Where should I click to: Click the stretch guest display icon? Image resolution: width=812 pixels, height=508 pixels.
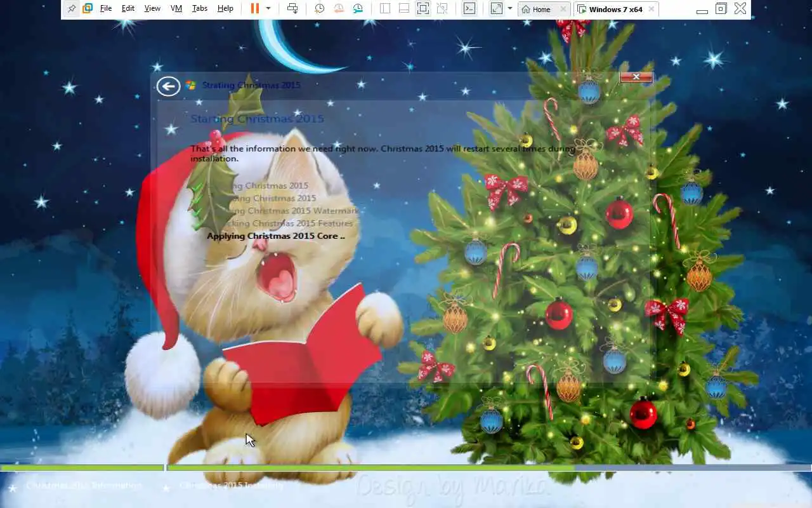click(x=497, y=9)
